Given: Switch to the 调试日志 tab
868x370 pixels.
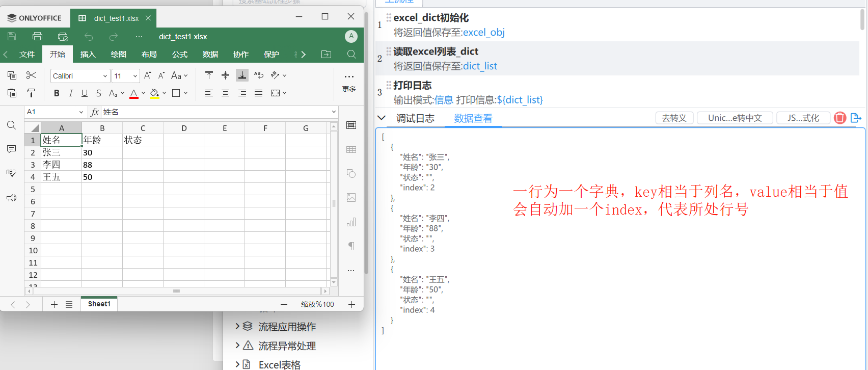Looking at the screenshot, I should [415, 118].
